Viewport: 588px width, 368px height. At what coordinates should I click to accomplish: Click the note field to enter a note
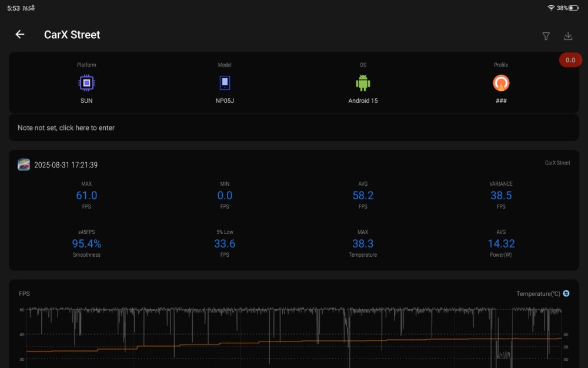coord(294,128)
